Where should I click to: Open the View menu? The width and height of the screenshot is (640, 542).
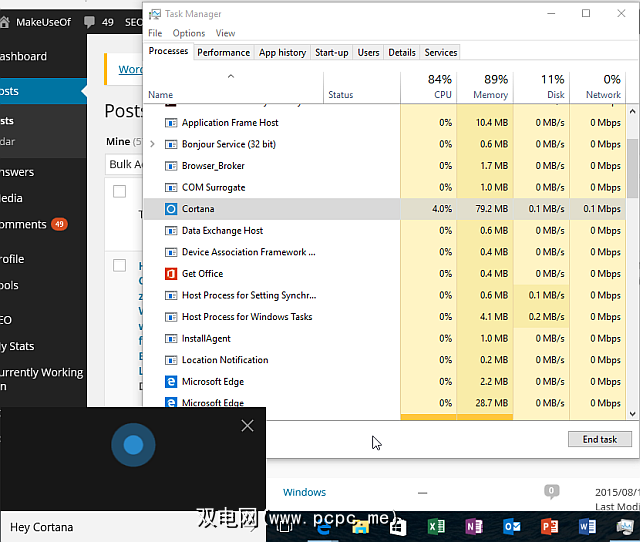(x=225, y=33)
